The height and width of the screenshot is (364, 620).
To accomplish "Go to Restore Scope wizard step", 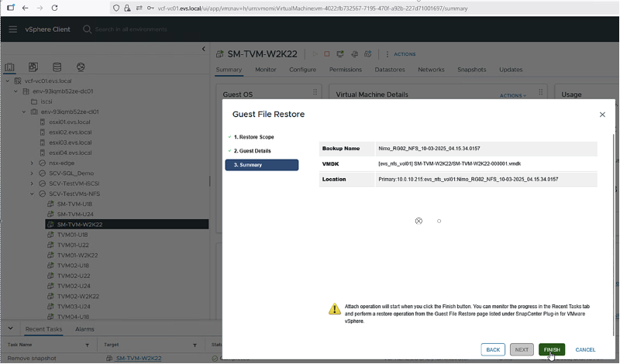I will coord(253,136).
